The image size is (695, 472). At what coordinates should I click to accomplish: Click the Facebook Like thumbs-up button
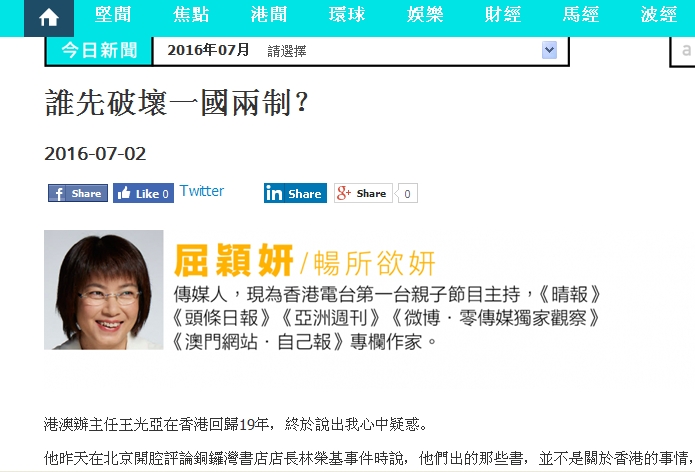(x=143, y=193)
